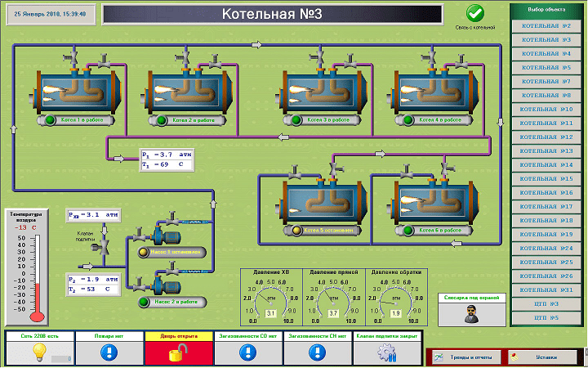Click purple outlet valve above Boiler 1
Viewport: 588px width, 368px height.
[104, 60]
